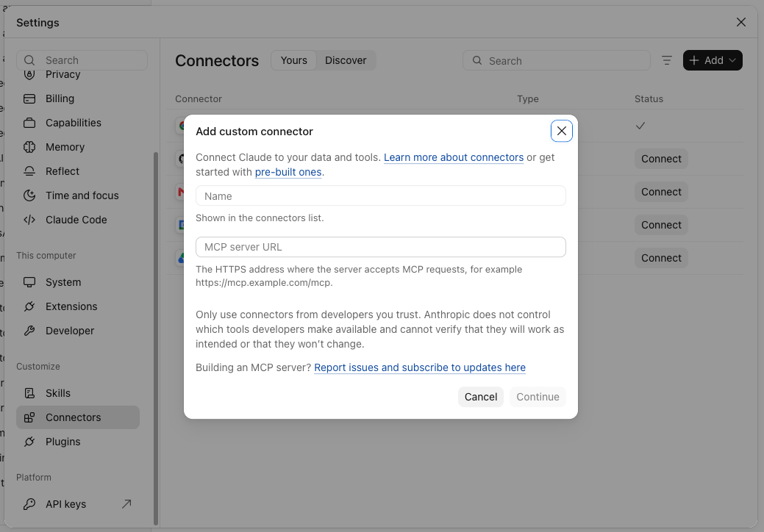Click the Type column header

pos(528,98)
